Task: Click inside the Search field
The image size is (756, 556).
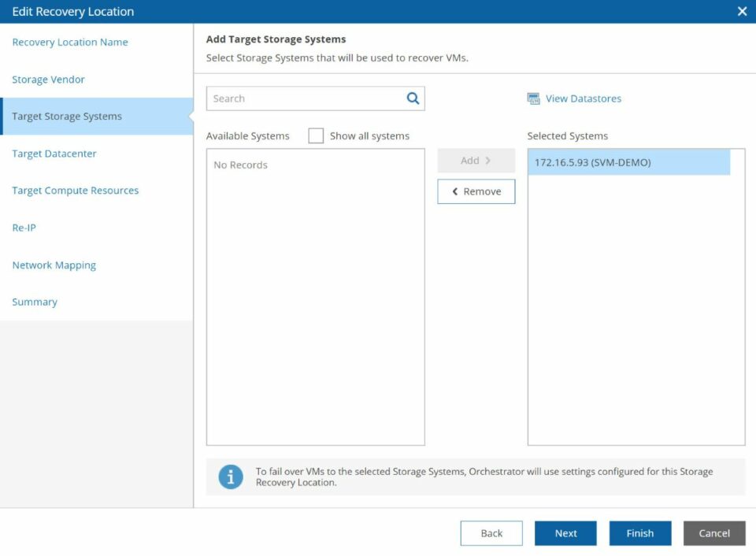Action: tap(307, 98)
